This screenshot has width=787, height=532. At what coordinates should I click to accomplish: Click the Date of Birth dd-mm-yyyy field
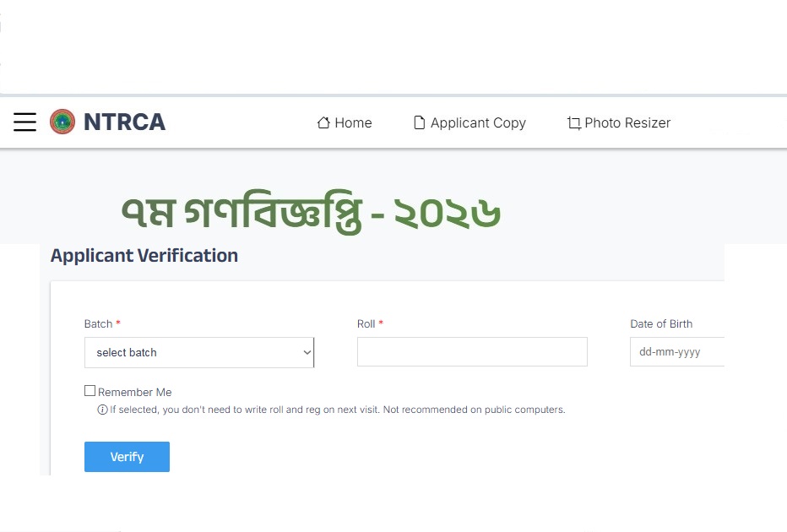tap(676, 352)
